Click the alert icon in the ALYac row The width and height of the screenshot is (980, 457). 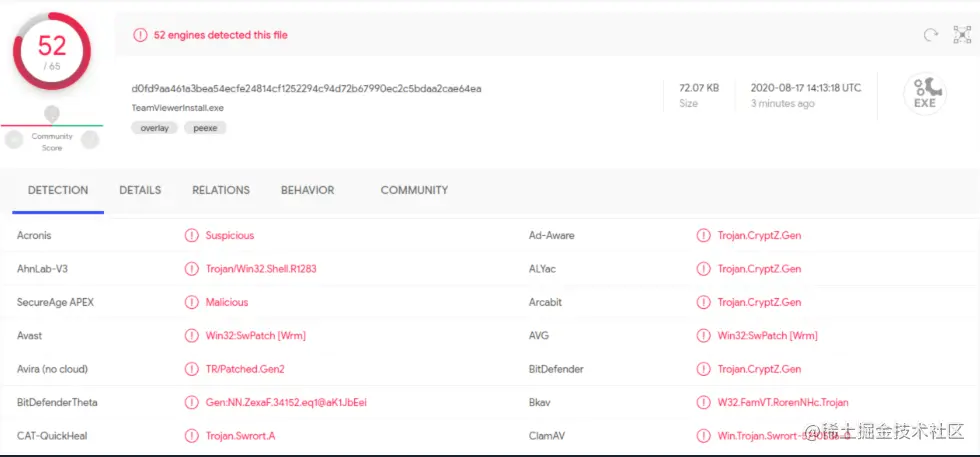point(704,269)
